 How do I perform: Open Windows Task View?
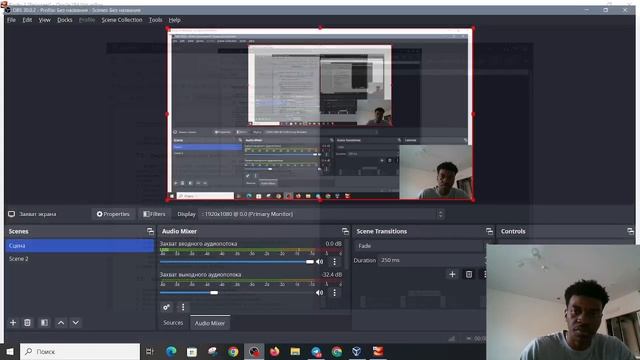[150, 351]
